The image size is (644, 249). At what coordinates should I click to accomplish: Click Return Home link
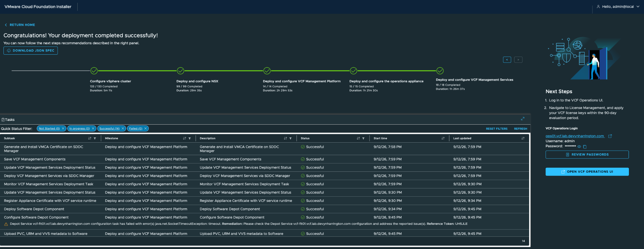point(20,25)
